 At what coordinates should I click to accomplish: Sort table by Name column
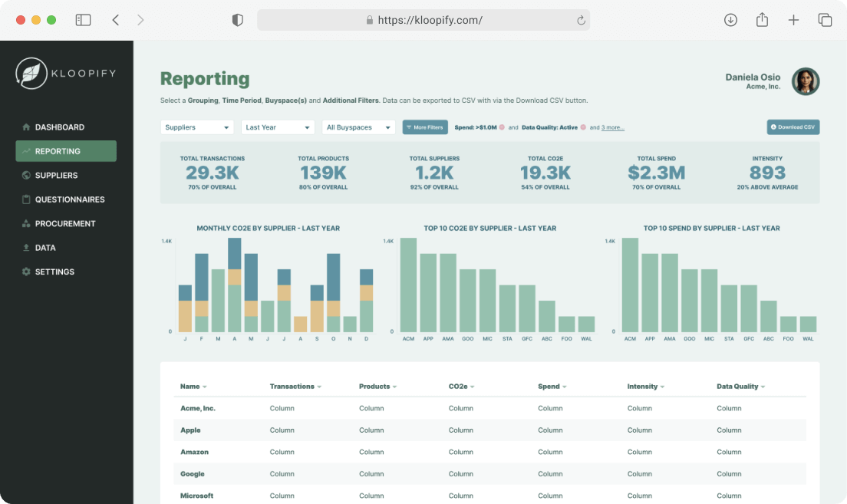coord(193,386)
